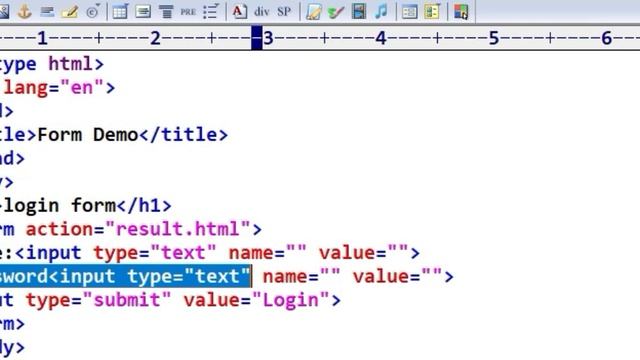Viewport: 640px width, 360px height.
Task: Insert a PRE preformatted tag
Action: click(188, 12)
